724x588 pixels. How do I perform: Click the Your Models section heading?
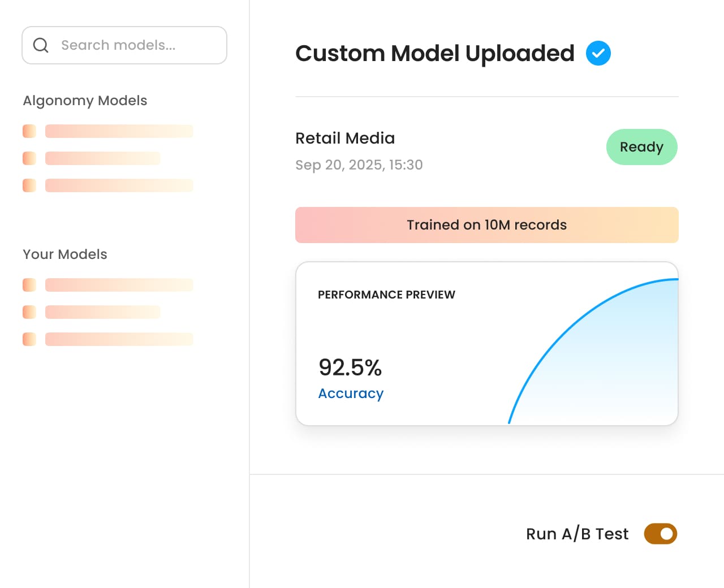point(65,254)
